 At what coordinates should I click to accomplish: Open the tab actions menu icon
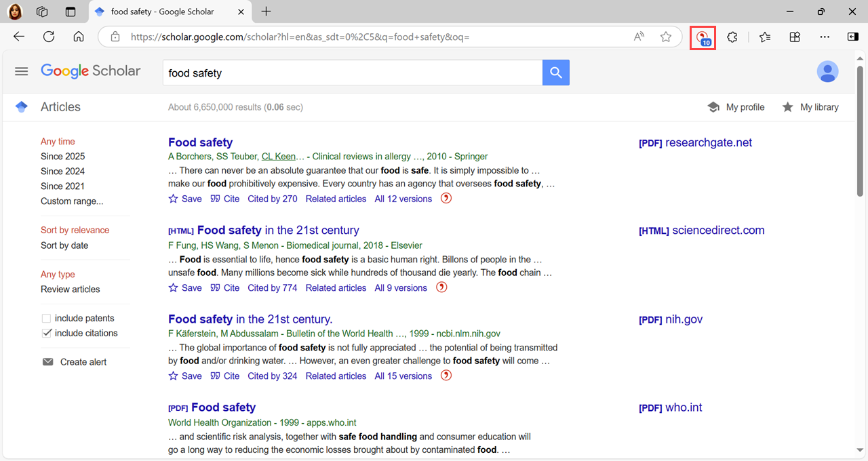71,12
